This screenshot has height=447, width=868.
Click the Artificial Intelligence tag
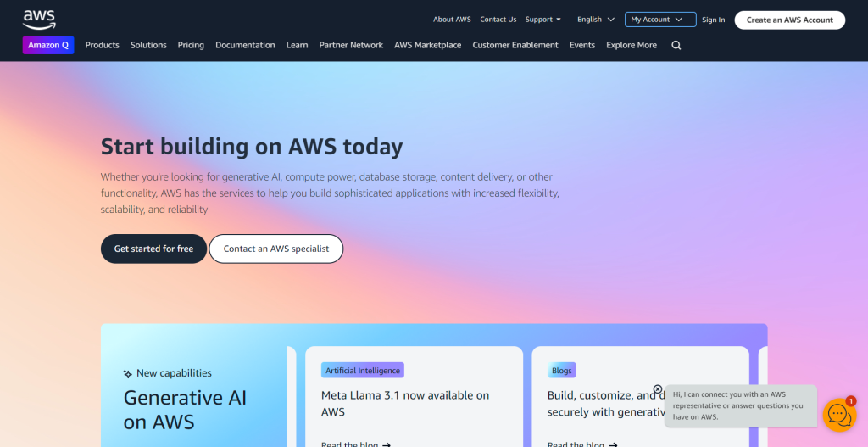tap(363, 370)
